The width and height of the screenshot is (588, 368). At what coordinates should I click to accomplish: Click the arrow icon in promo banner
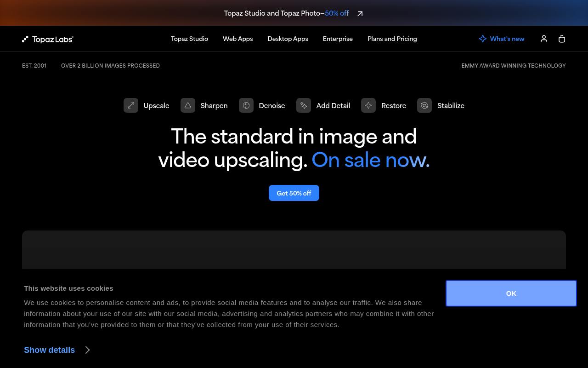(x=360, y=13)
